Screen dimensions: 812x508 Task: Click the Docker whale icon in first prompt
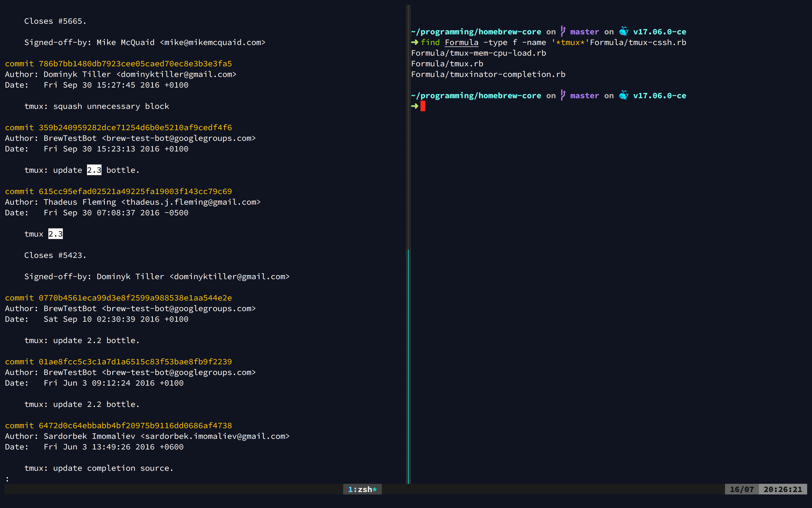point(623,31)
